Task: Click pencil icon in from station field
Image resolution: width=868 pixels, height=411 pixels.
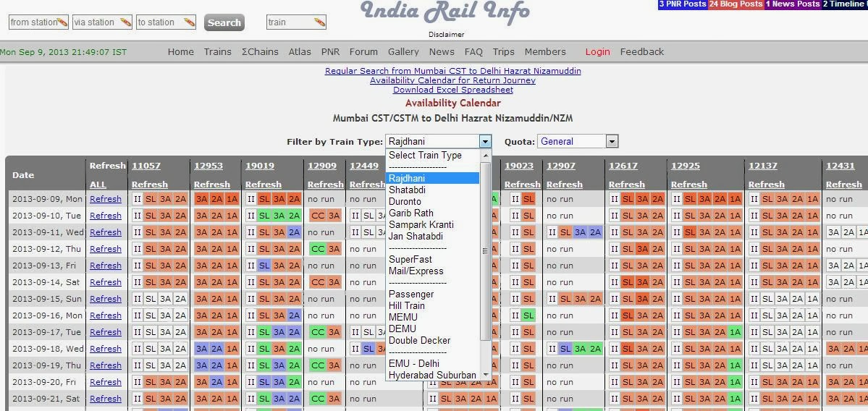Action: coord(62,22)
